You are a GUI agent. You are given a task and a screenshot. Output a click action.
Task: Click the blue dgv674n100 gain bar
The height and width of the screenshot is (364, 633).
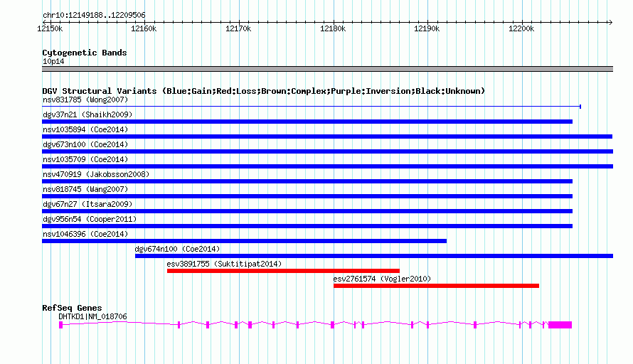click(x=374, y=256)
